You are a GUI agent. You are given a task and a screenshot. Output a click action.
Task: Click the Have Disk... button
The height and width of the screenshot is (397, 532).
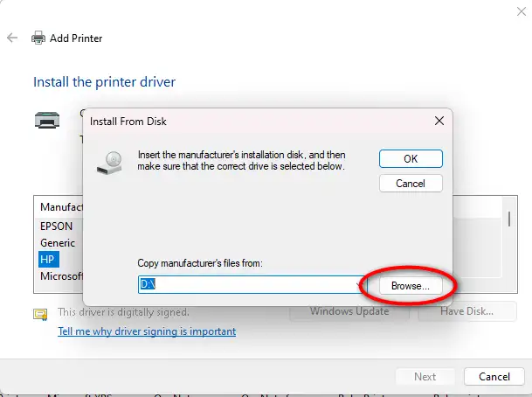click(466, 311)
